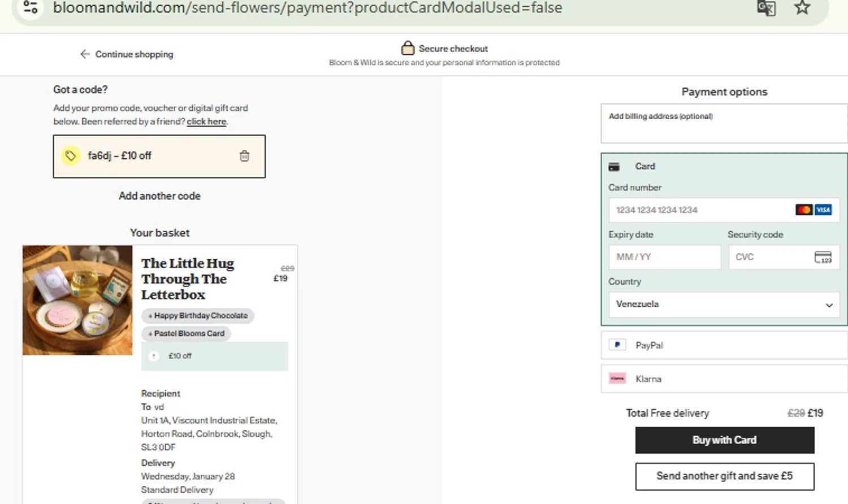Focus the Card number input field
This screenshot has height=504, width=848.
click(x=701, y=210)
